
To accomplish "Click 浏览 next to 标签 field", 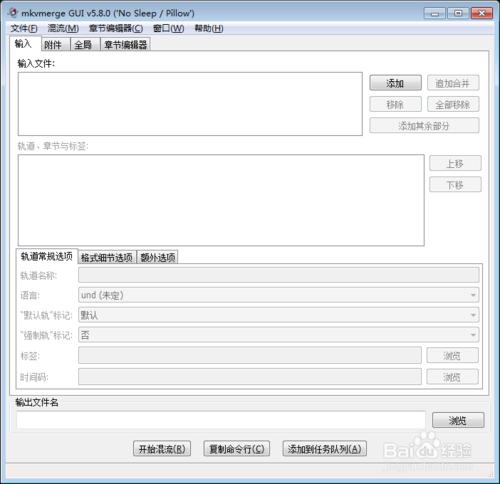I will (452, 356).
